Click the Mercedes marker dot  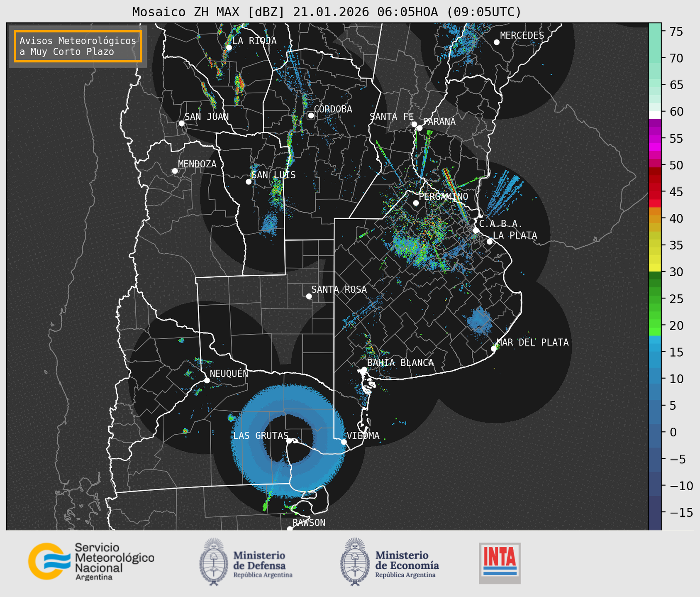496,42
